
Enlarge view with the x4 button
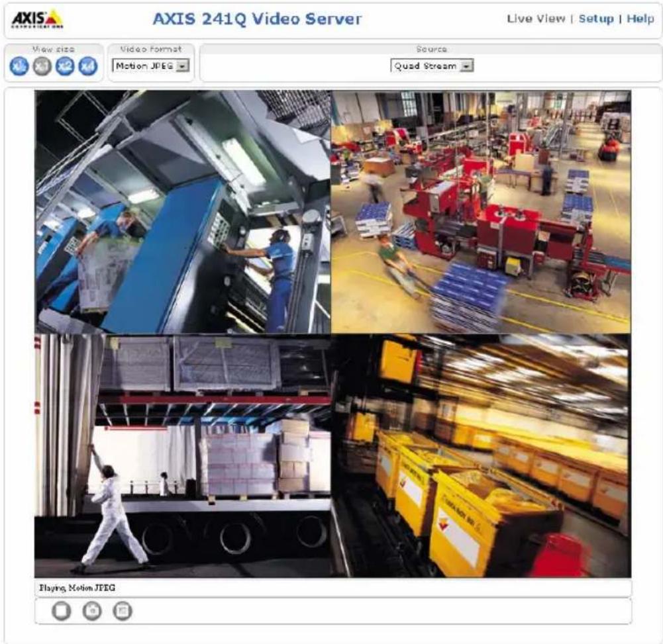point(87,66)
